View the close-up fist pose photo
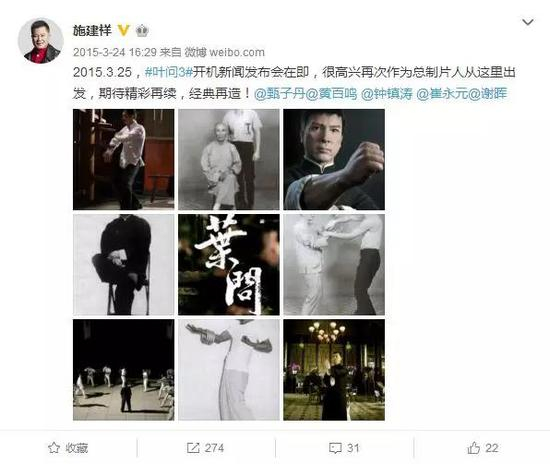The width and height of the screenshot is (550, 464). click(334, 160)
